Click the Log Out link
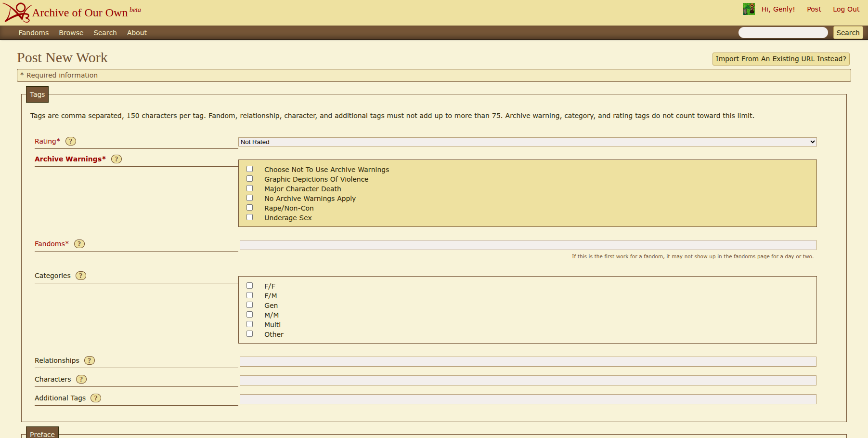The height and width of the screenshot is (438, 868). [x=846, y=9]
